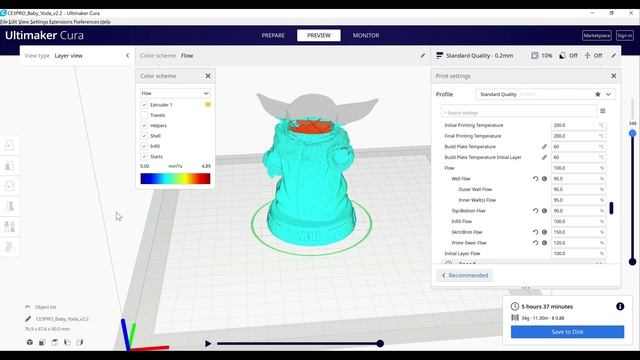640x360 pixels.
Task: Click the 3D view camera icon
Action: (30, 342)
